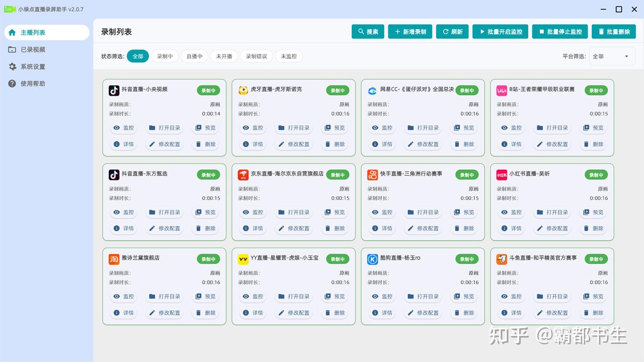Click 录制中 badge on 斗鱼直播 card

pyautogui.click(x=596, y=259)
